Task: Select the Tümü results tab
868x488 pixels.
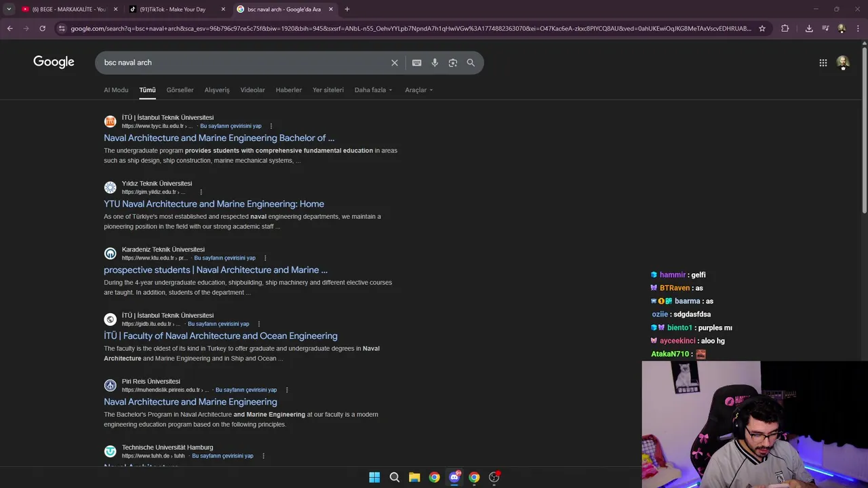Action: tap(147, 89)
